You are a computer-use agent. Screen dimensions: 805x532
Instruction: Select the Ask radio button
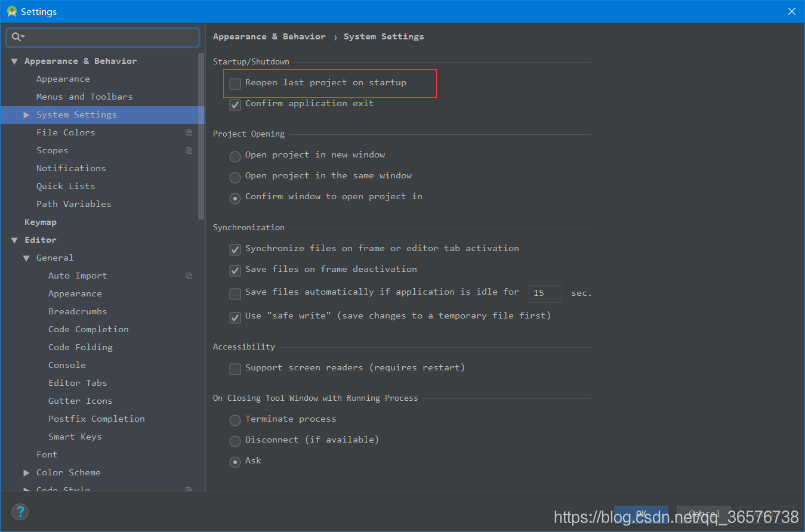(235, 462)
